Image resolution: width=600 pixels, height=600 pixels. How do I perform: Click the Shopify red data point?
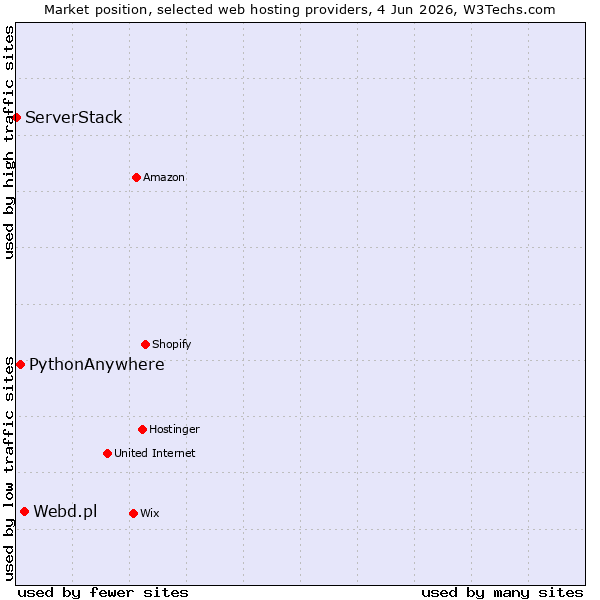tap(145, 345)
